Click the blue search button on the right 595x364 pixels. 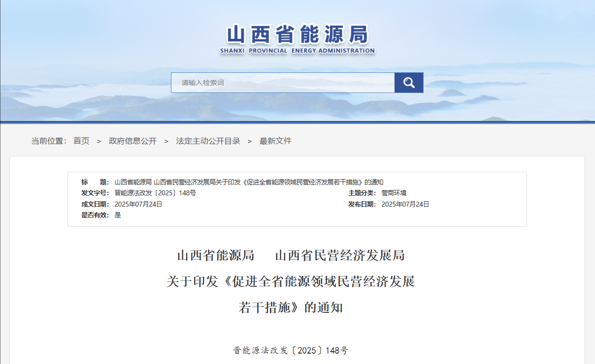(x=409, y=82)
